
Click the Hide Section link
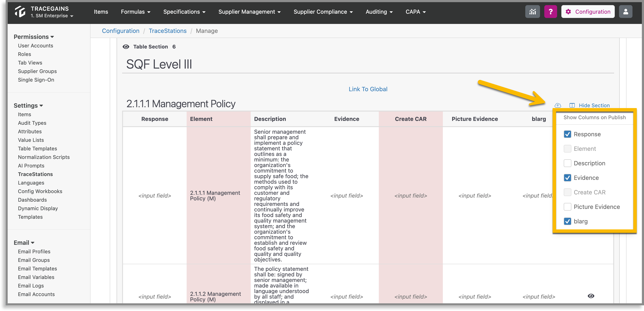tap(594, 105)
